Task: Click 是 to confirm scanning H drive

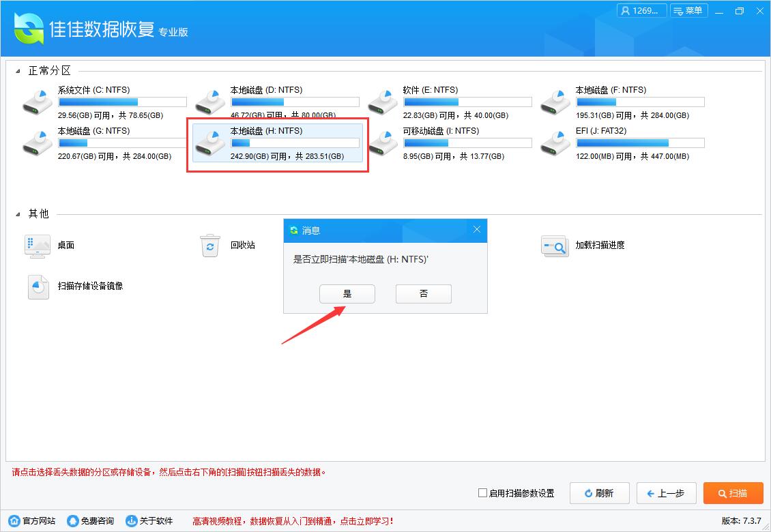Action: pos(347,293)
